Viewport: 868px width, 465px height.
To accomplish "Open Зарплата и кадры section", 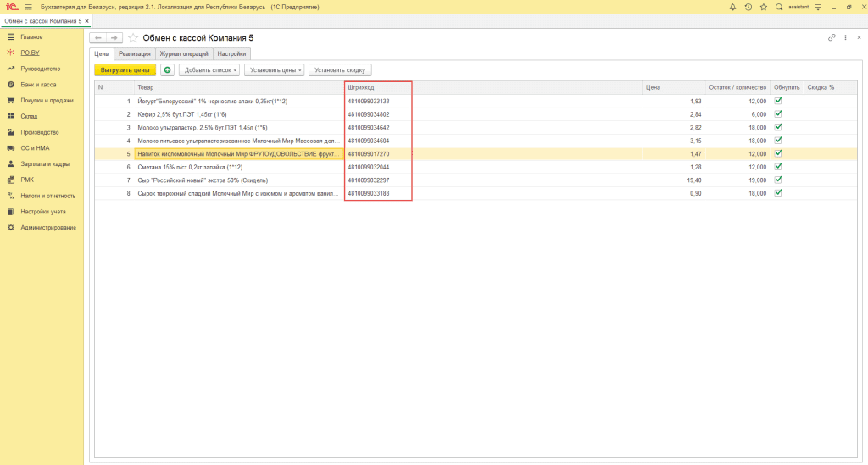I will pos(45,164).
